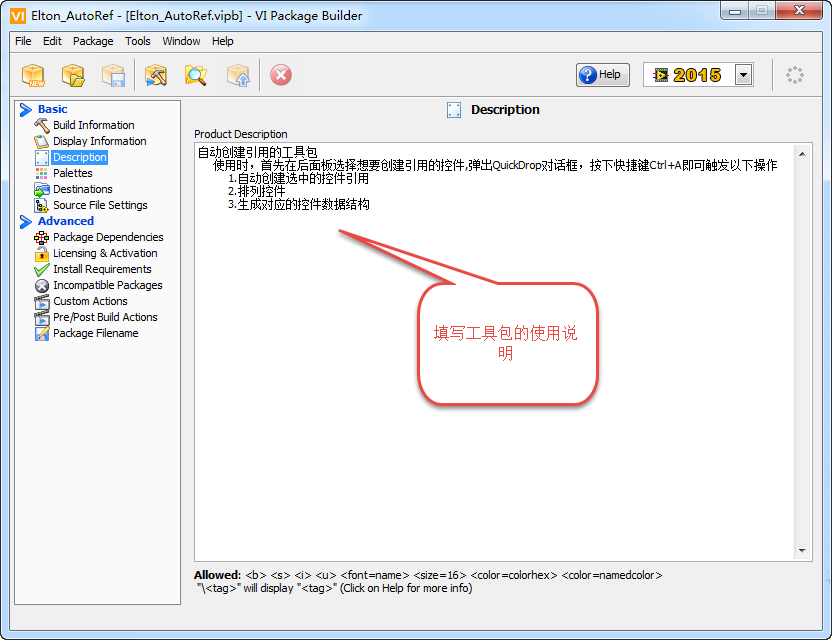Collapse the Advanced section arrow
Screen dimensions: 832x640
click(25, 221)
